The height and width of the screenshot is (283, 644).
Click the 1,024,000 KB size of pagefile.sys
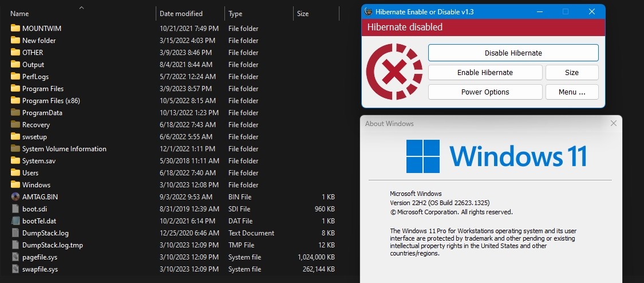click(316, 257)
